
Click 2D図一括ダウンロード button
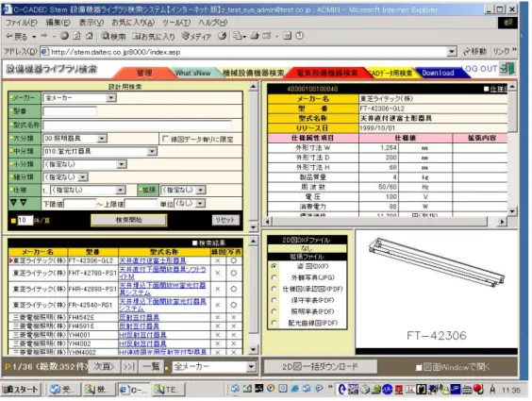[320, 367]
